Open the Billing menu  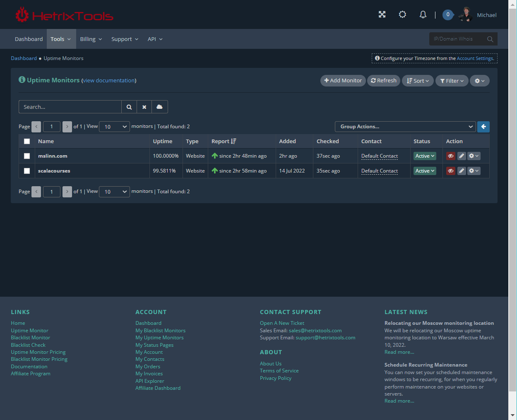point(91,39)
